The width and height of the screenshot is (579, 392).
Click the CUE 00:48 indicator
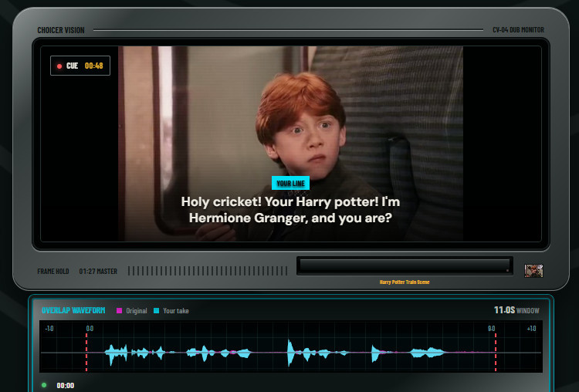[x=80, y=66]
